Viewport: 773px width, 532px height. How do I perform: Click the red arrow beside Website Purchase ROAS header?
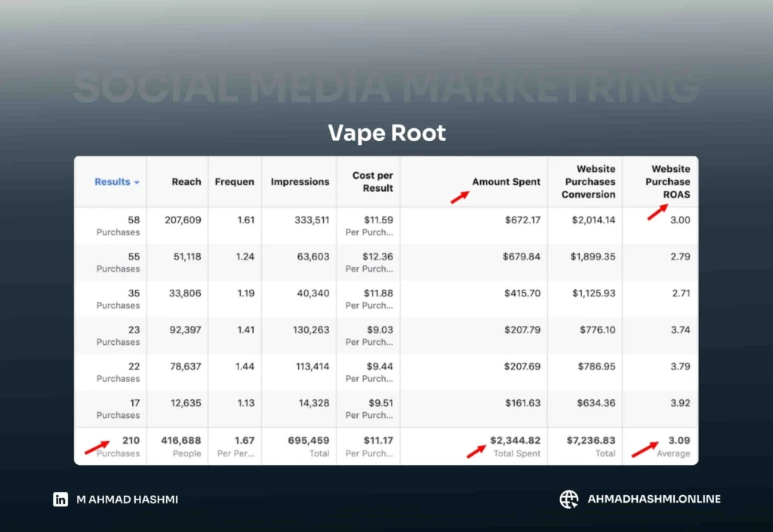[656, 212]
